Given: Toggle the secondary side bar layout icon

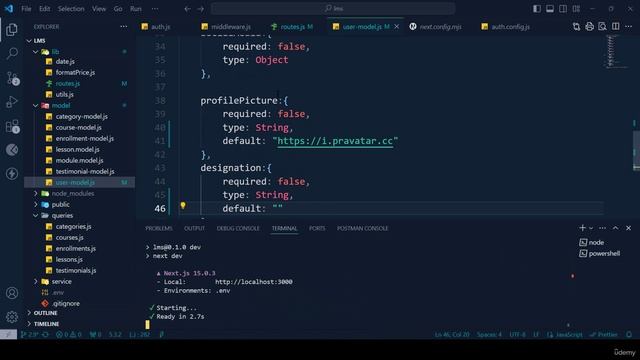Looking at the screenshot, I should [563, 9].
